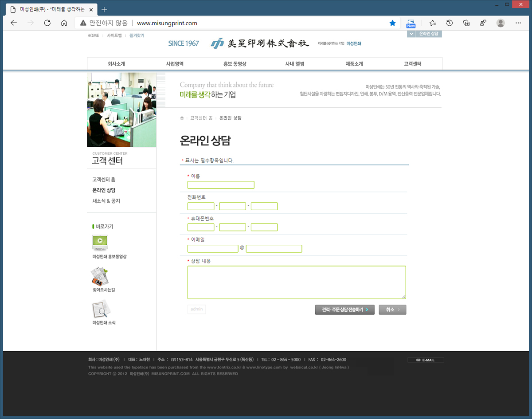Click the 미성인쇄 소식 magnifier icon
This screenshot has height=419, width=532.
101,309
